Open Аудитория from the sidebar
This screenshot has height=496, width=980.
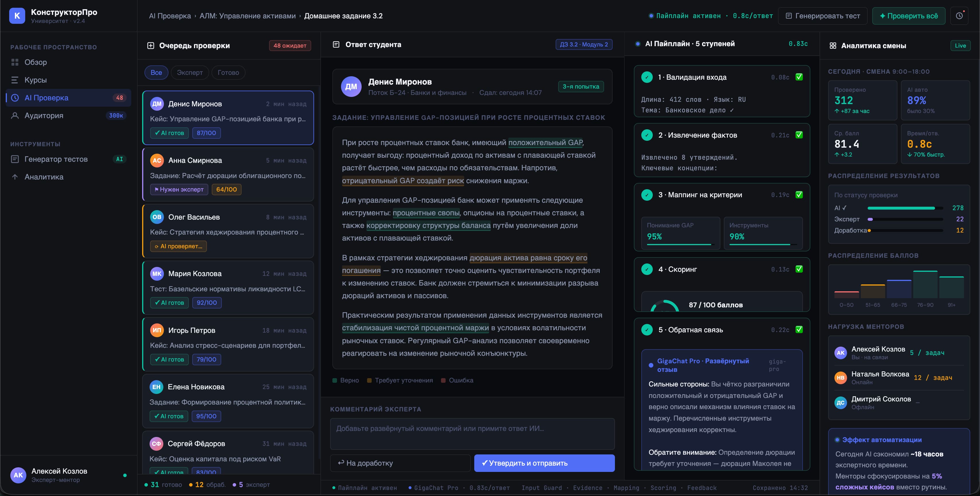(x=44, y=115)
